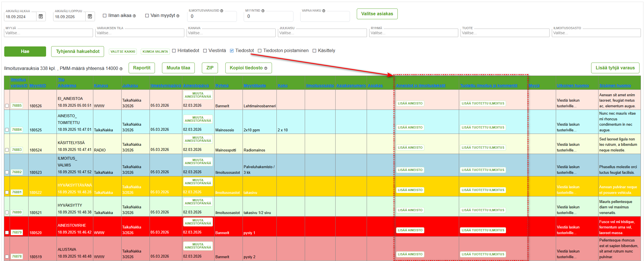Click help icon next to Ilman aikaa
Screen dimensions: 644x261
pyautogui.click(x=134, y=16)
